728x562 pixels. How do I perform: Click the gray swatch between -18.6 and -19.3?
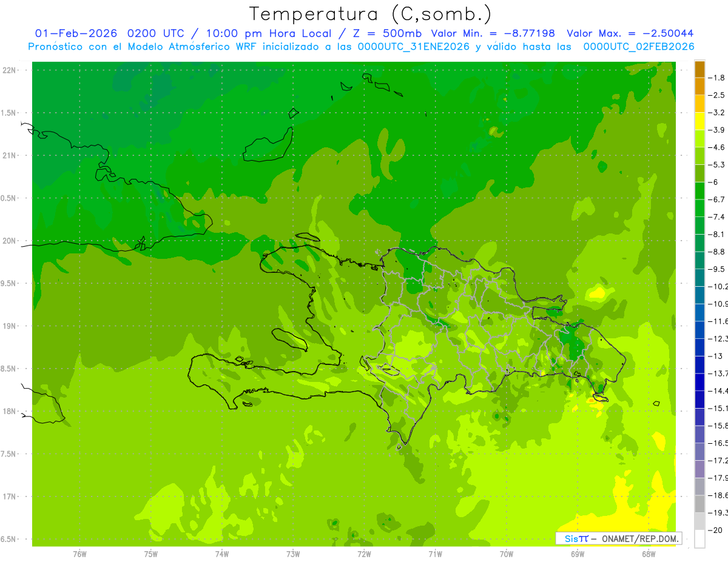tap(699, 504)
